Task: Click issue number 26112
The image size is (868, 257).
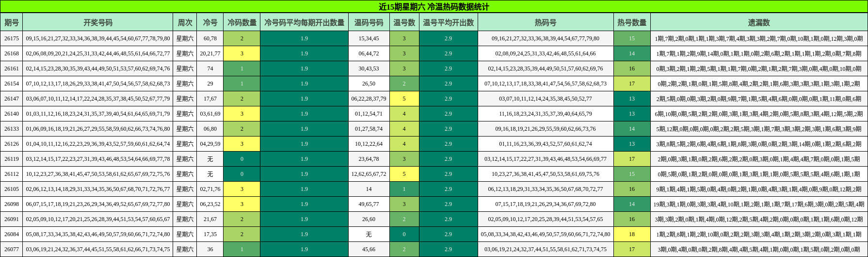Action: coord(12,174)
